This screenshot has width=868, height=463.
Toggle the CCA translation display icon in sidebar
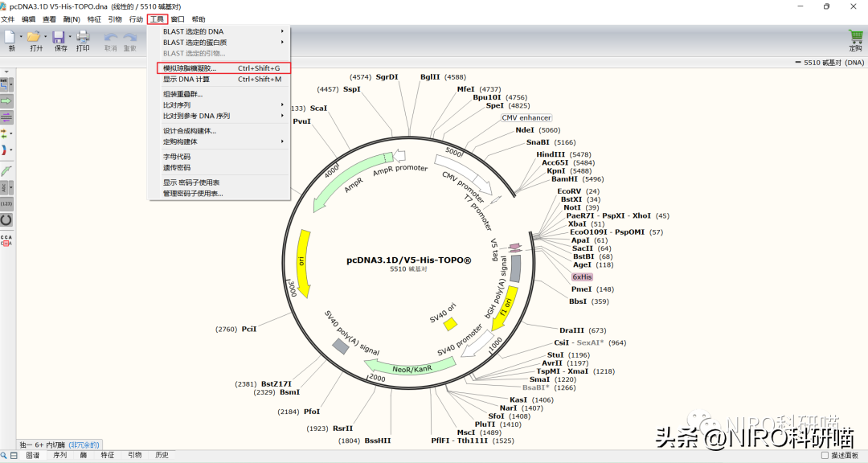click(6, 240)
